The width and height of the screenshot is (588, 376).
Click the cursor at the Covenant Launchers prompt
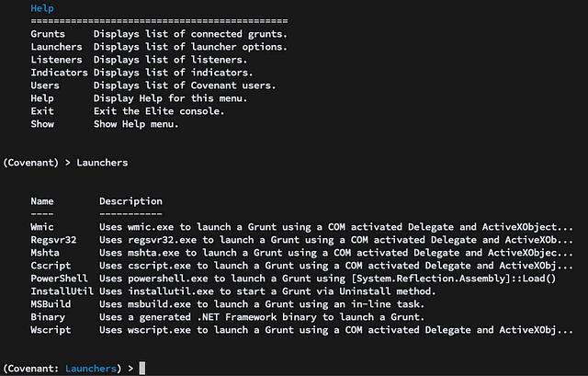(x=142, y=368)
